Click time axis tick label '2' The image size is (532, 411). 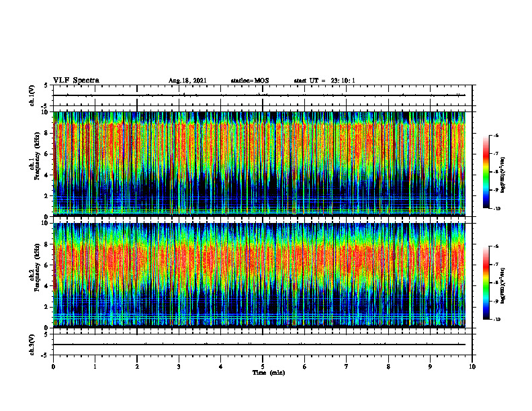[137, 367]
